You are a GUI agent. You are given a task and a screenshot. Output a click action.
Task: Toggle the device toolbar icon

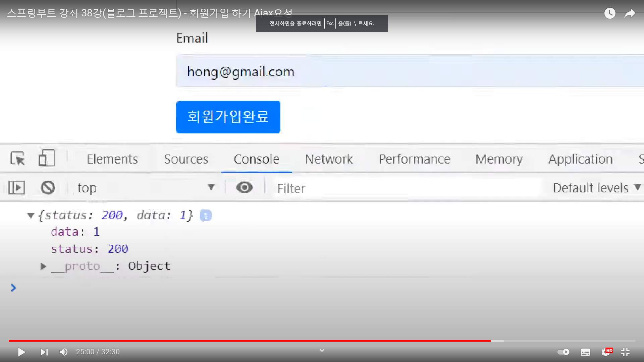tap(47, 158)
